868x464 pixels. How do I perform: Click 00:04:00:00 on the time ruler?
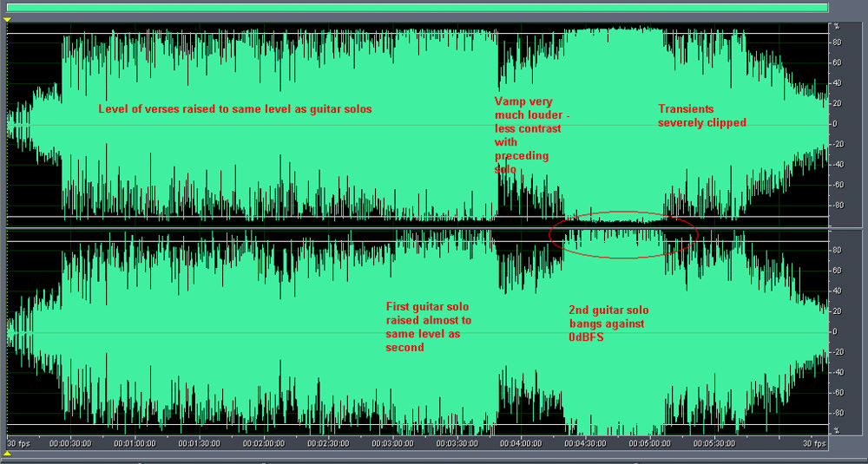[521, 443]
